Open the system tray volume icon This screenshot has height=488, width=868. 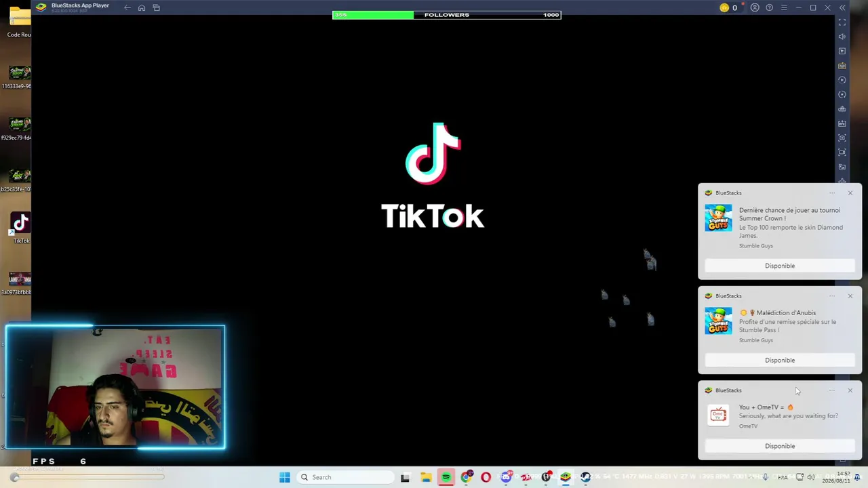[811, 477]
